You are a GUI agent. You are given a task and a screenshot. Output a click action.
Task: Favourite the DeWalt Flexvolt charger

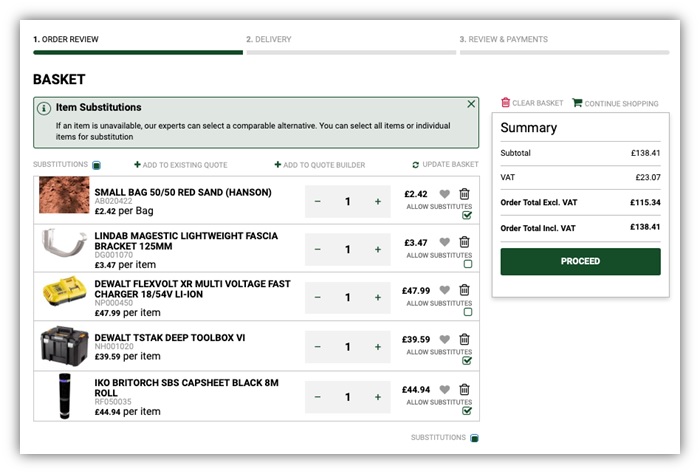[445, 290]
